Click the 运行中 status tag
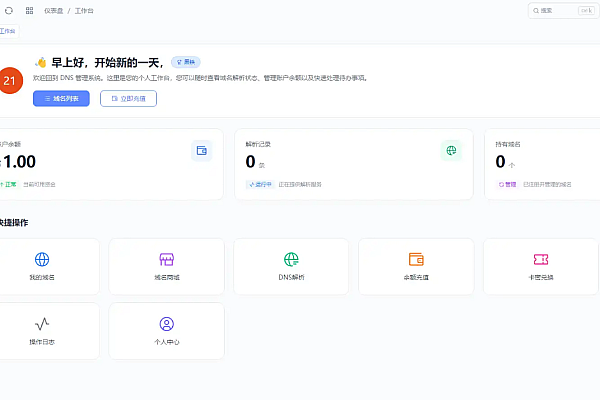Viewport: 600px width, 400px height. (260, 184)
